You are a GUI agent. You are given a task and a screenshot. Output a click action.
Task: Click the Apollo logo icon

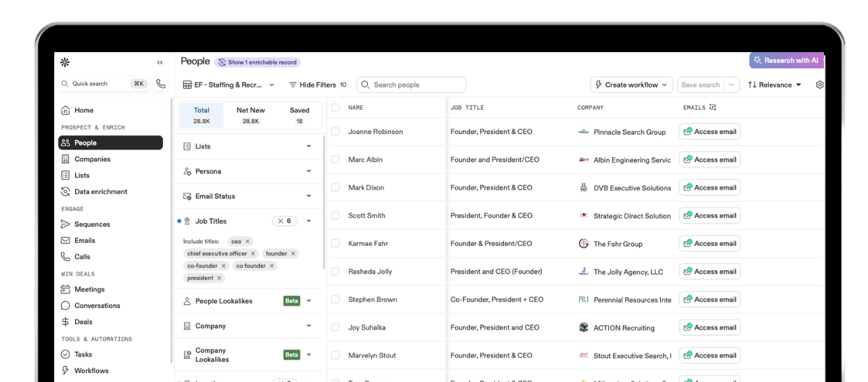click(65, 62)
